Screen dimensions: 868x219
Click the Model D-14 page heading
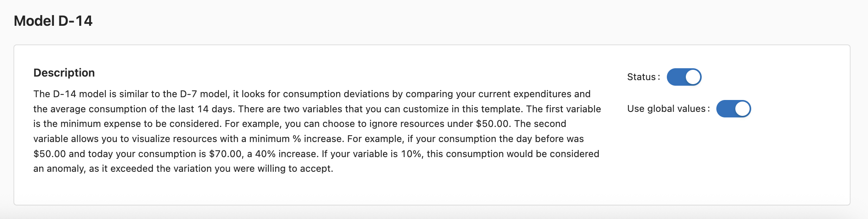coord(53,21)
